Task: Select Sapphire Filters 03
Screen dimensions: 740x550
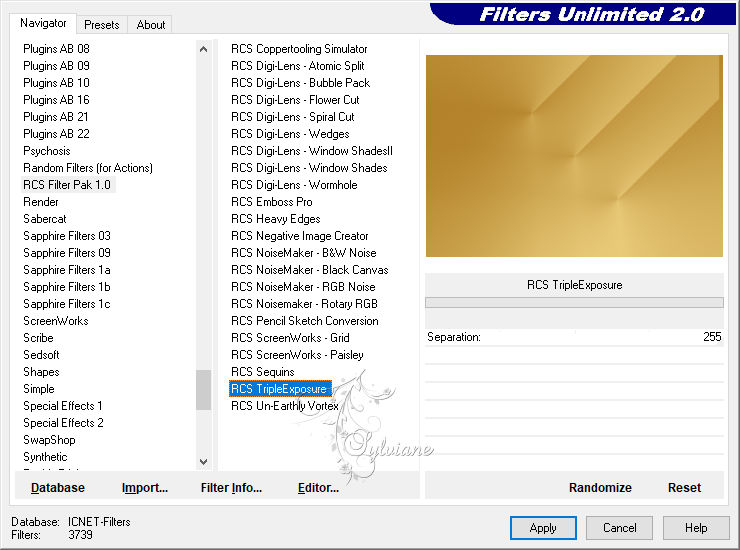Action: [x=67, y=236]
